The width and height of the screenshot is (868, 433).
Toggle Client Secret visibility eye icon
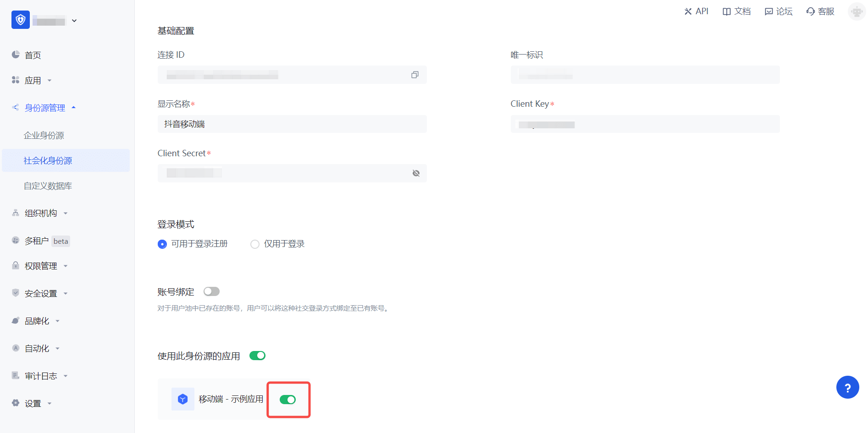click(416, 173)
